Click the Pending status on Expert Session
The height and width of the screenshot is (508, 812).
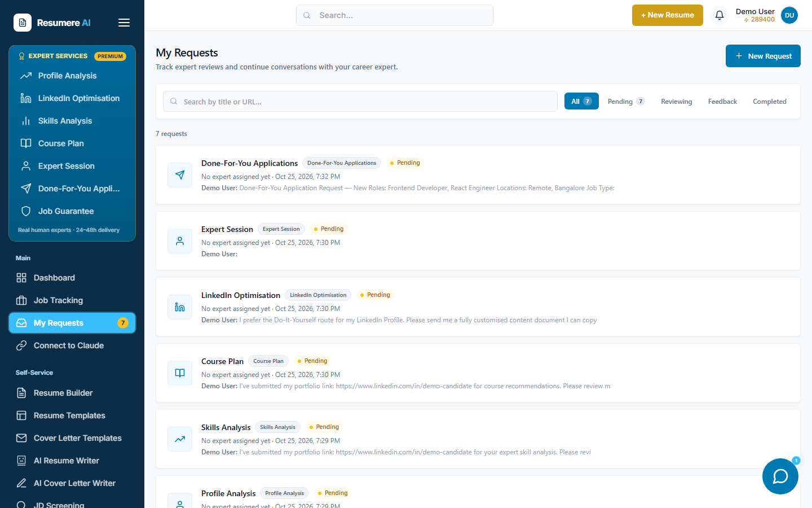(329, 229)
